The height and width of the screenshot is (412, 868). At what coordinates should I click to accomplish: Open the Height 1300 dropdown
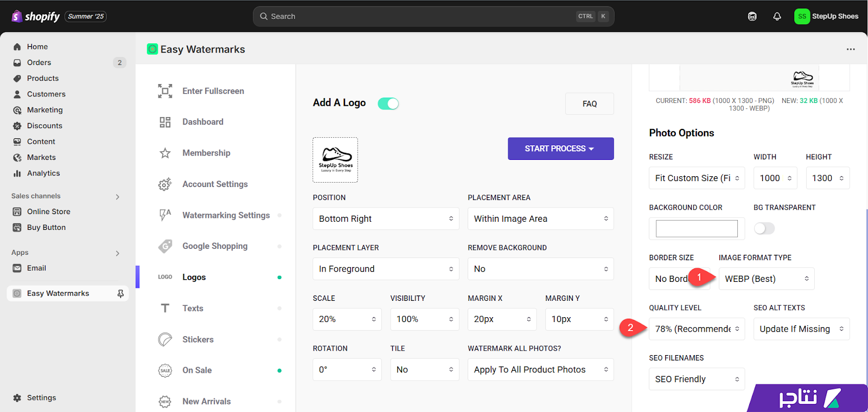828,178
